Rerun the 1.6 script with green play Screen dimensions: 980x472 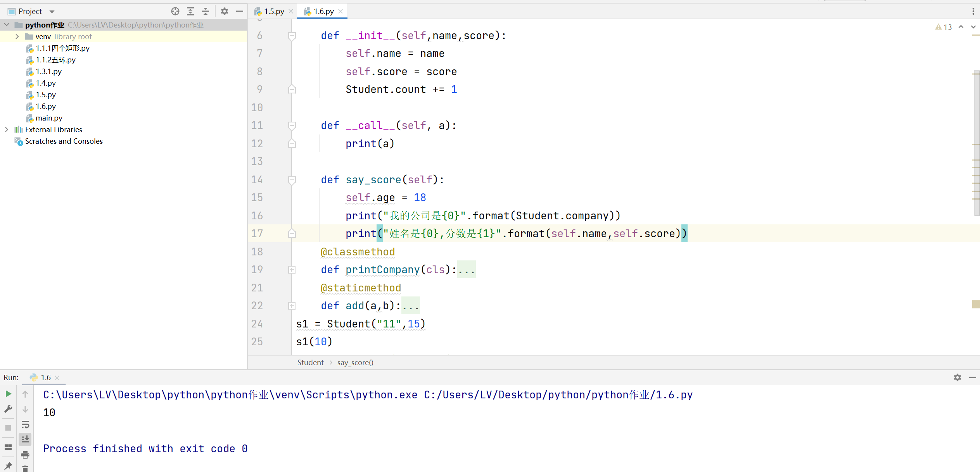coord(8,394)
